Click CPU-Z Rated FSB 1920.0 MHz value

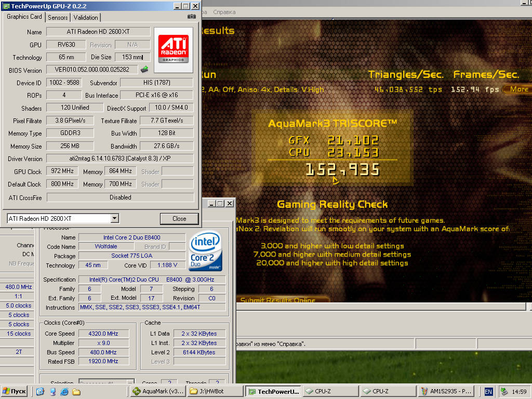(x=103, y=362)
